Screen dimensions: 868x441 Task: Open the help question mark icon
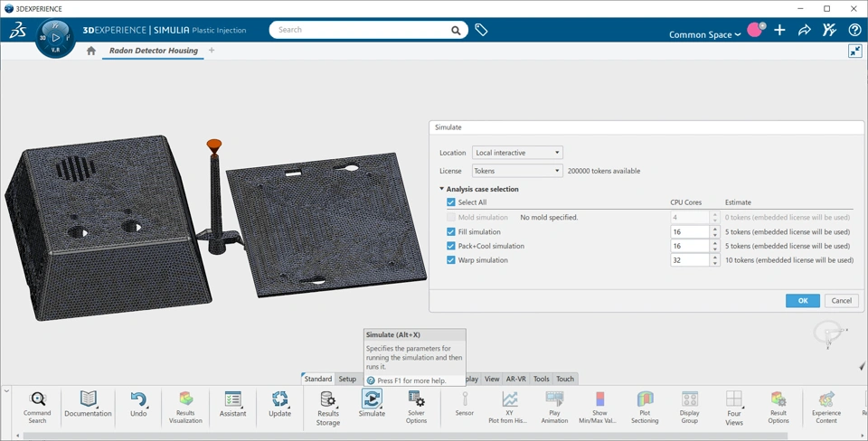(854, 30)
